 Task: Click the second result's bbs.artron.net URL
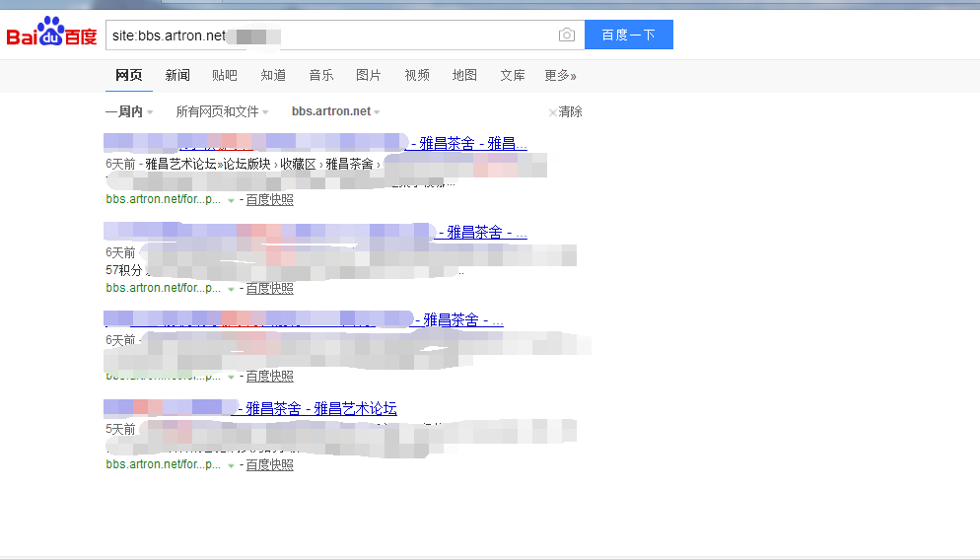click(x=163, y=288)
